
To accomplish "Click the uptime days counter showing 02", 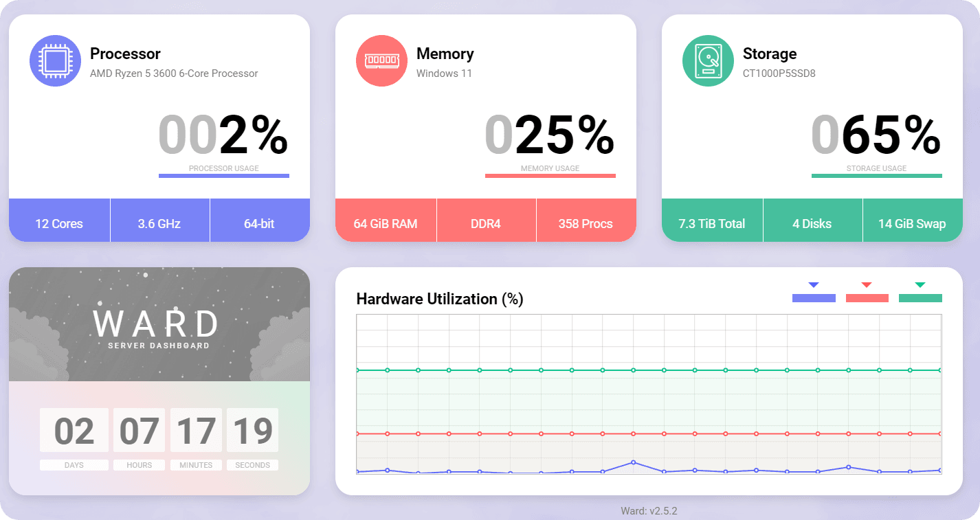I will [x=74, y=431].
